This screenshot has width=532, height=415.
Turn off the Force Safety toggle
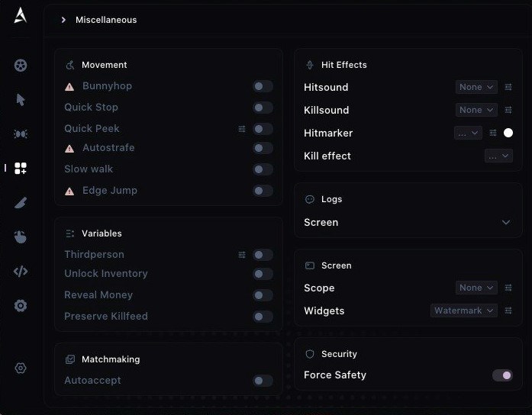point(502,375)
